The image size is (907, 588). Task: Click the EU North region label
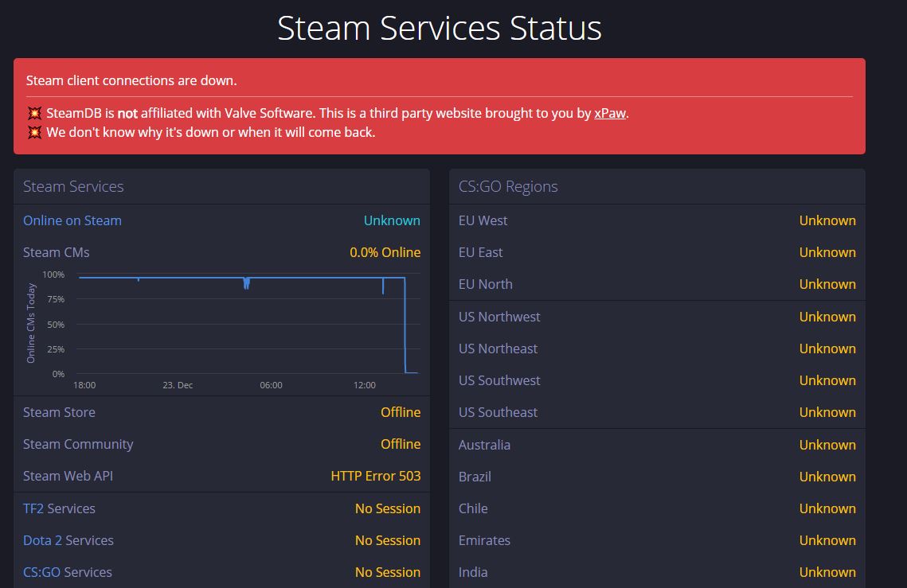(485, 285)
